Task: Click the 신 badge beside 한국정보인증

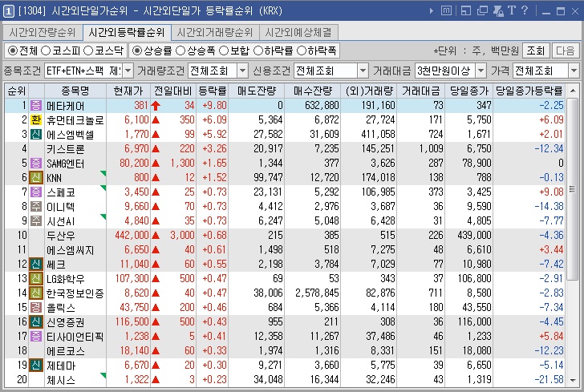Action: 36,293
